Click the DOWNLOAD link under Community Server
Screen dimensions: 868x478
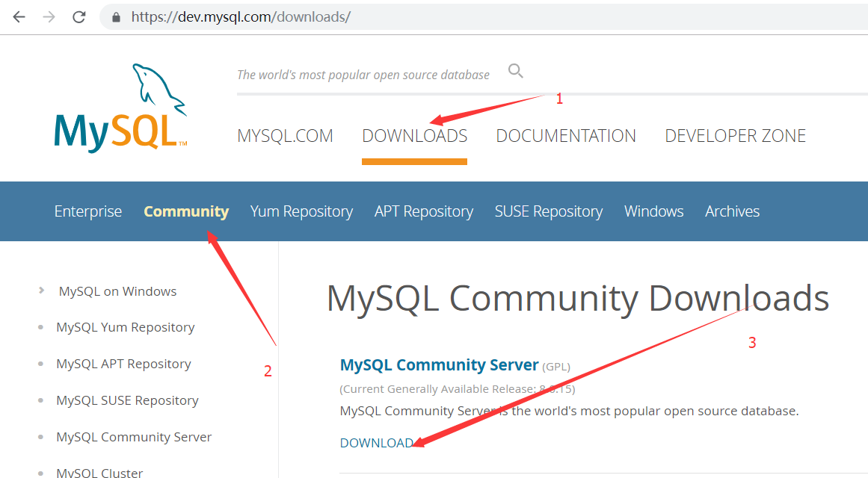376,443
